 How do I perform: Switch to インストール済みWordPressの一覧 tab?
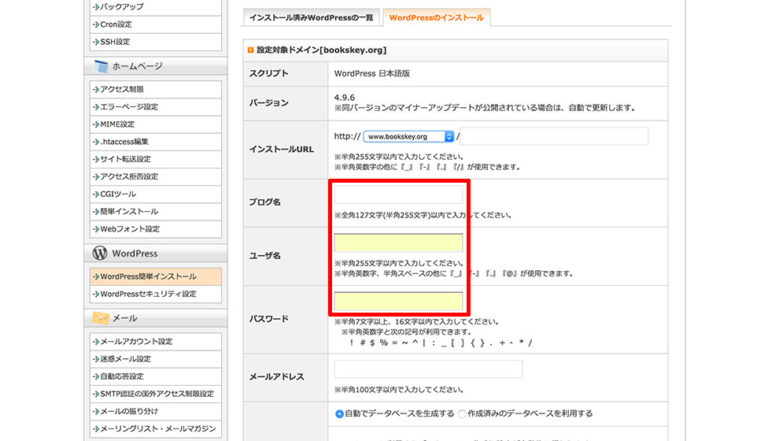(312, 18)
